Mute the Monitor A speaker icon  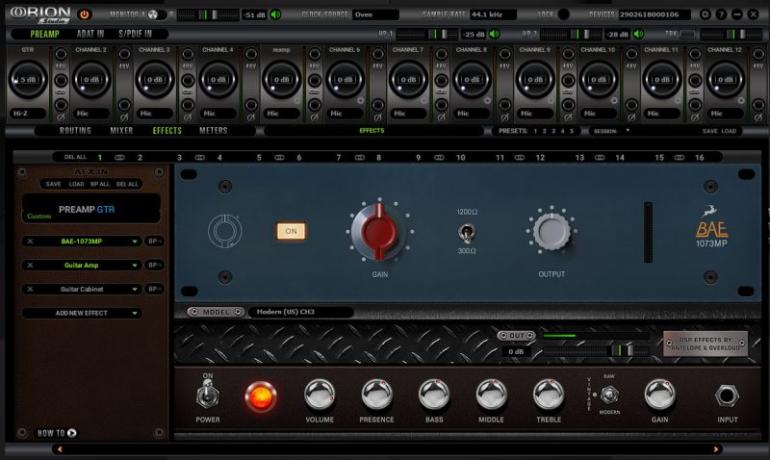point(275,15)
